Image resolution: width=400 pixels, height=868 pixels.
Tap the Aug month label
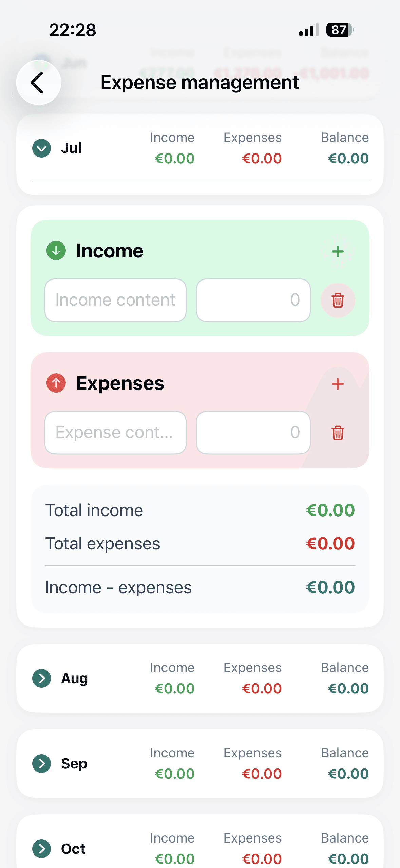(x=74, y=679)
